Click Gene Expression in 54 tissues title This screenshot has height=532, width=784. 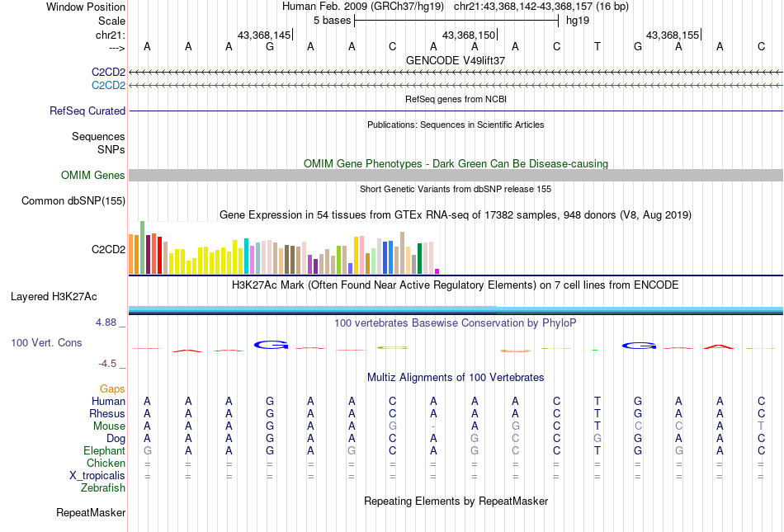click(x=456, y=214)
